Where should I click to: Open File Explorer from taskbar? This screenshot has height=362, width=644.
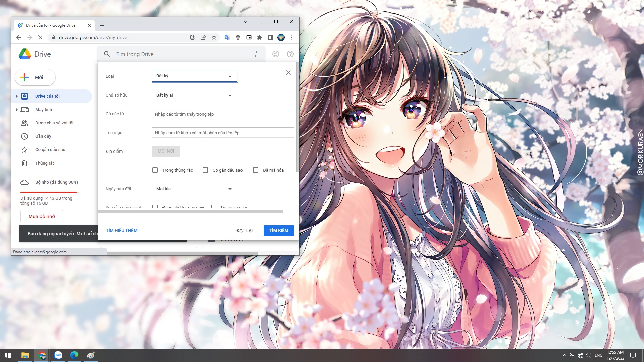(x=25, y=355)
